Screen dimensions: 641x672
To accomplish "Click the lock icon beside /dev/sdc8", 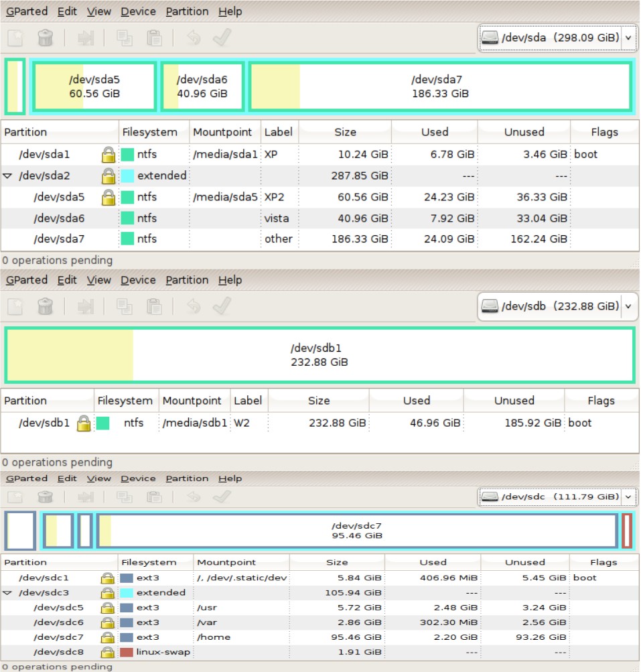I will (x=106, y=651).
